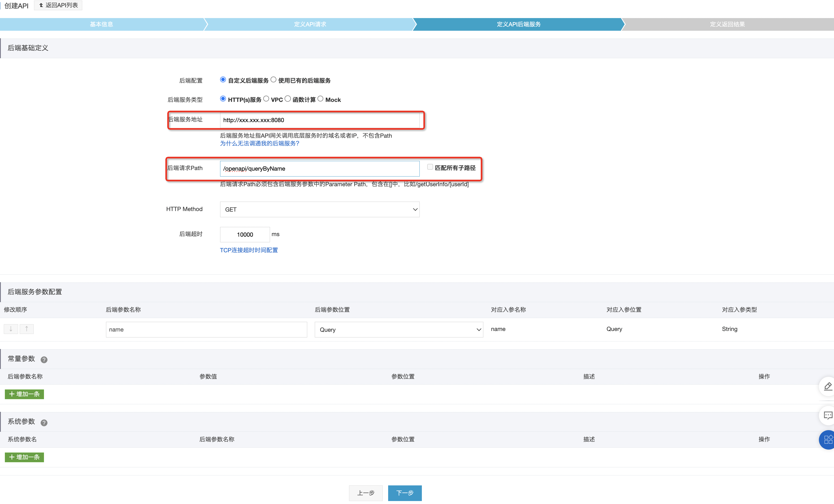Go to 定义API请求 step tab
The width and height of the screenshot is (834, 504).
310,24
